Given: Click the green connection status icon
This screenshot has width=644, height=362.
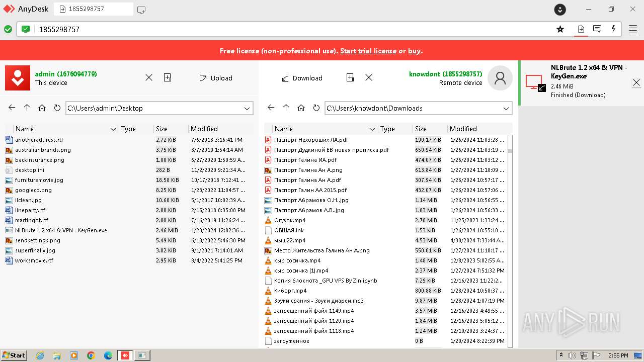Looking at the screenshot, I should pos(8,29).
